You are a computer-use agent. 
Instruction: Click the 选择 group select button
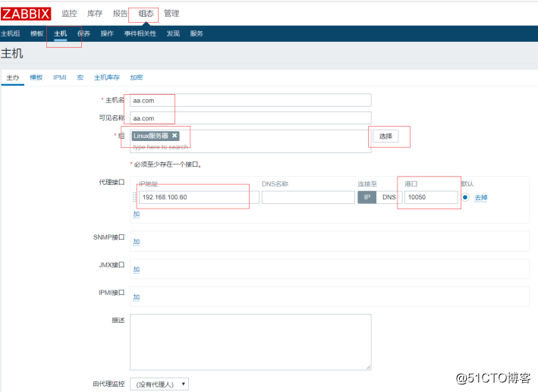coord(385,136)
